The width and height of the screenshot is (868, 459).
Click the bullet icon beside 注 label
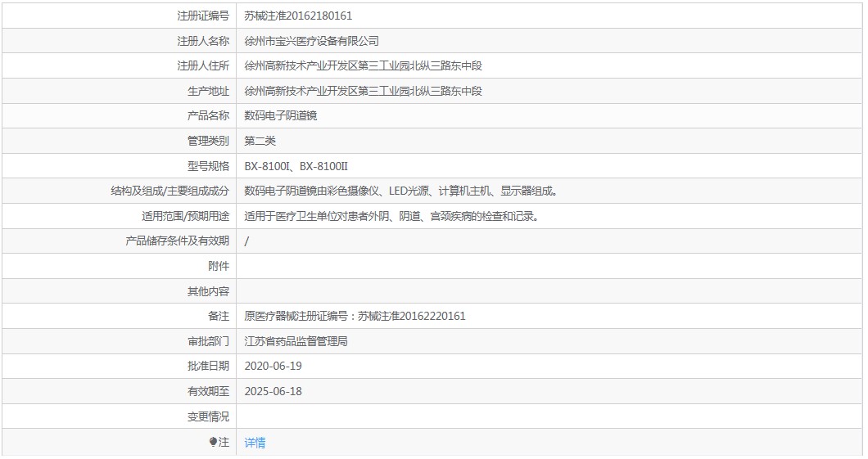[213, 442]
